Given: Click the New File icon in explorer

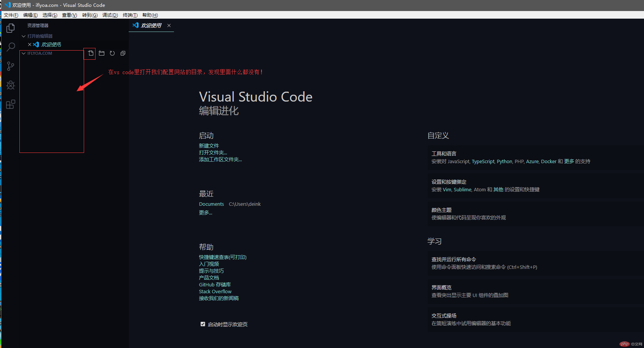Looking at the screenshot, I should (x=91, y=53).
